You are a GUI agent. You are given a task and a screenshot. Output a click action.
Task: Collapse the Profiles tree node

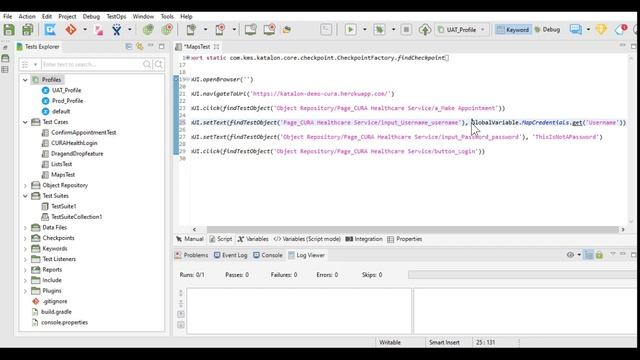(25, 80)
